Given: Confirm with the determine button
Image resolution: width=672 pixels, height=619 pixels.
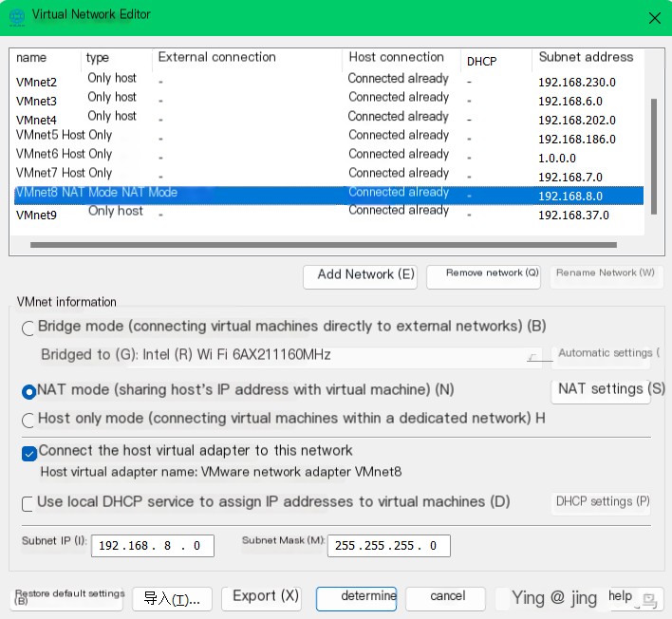Looking at the screenshot, I should coord(356,598).
